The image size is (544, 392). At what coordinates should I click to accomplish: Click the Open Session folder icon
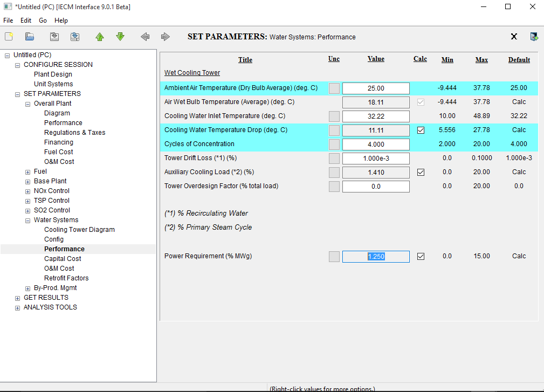point(30,37)
